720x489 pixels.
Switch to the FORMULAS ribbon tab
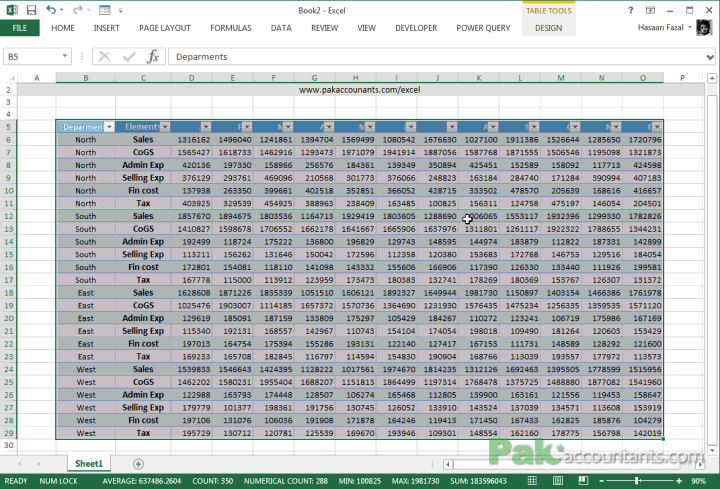point(231,28)
